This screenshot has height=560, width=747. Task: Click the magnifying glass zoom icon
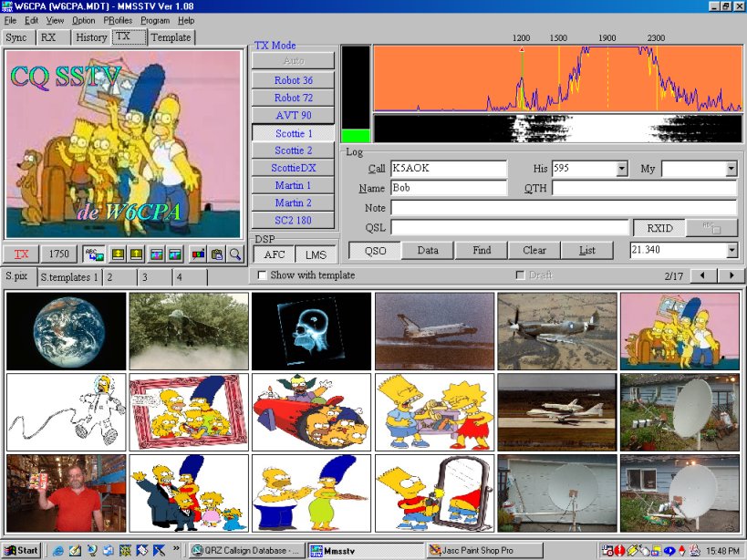pyautogui.click(x=235, y=254)
